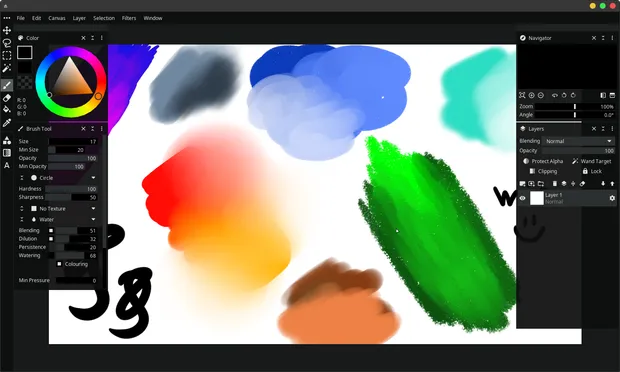Open Layer 1 settings gear

click(612, 198)
